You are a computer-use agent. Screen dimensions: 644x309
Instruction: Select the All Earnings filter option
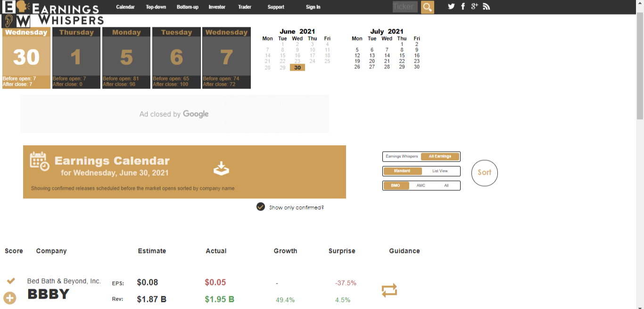440,156
